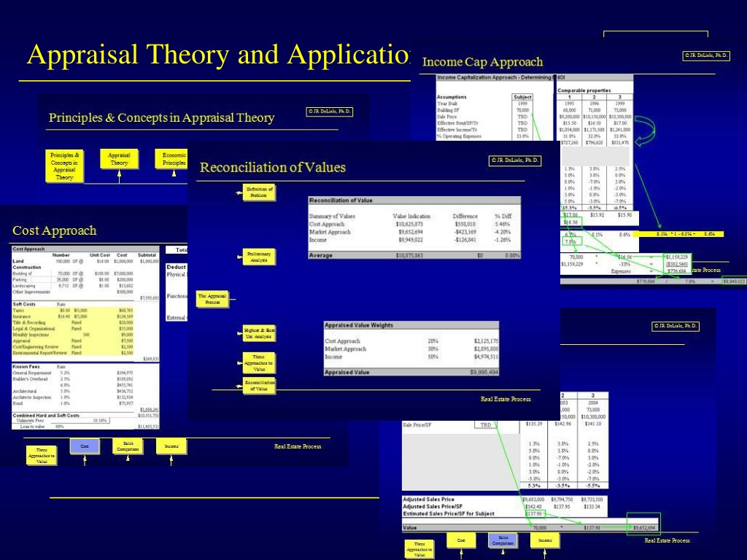This screenshot has height=560, width=747.
Task: Click the blue 'Cost' box on Cost Approach slide
Action: click(85, 446)
